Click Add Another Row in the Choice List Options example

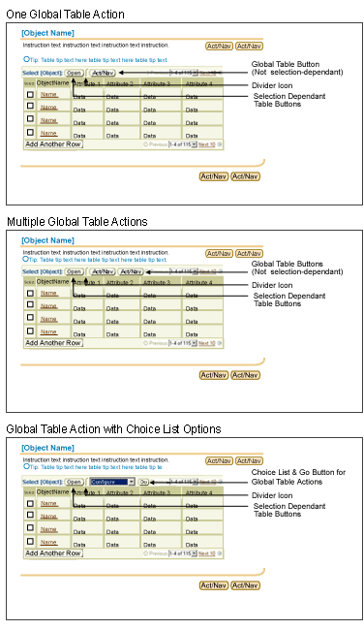click(x=53, y=552)
